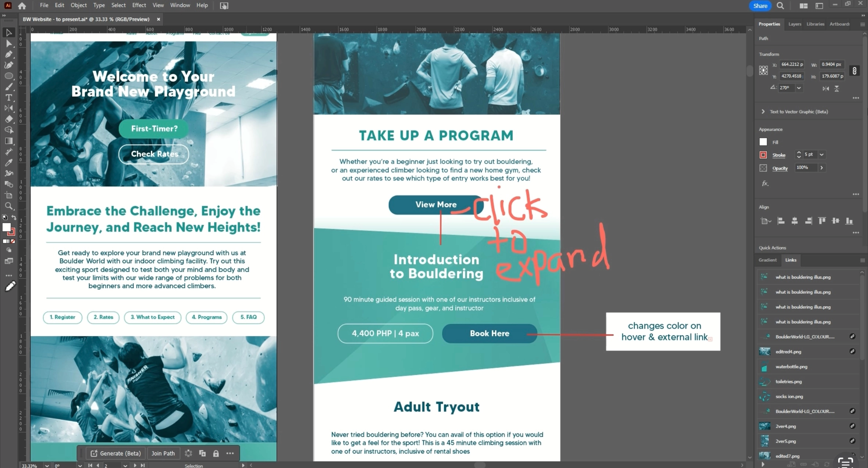868x468 pixels.
Task: Click the lock icon in contextual task bar
Action: [x=216, y=453]
